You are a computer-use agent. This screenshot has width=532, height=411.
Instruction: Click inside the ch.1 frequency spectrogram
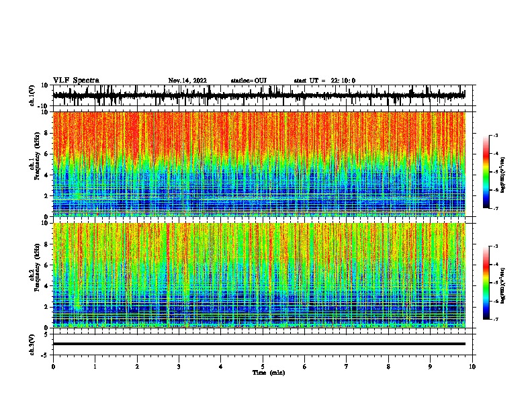tap(259, 164)
